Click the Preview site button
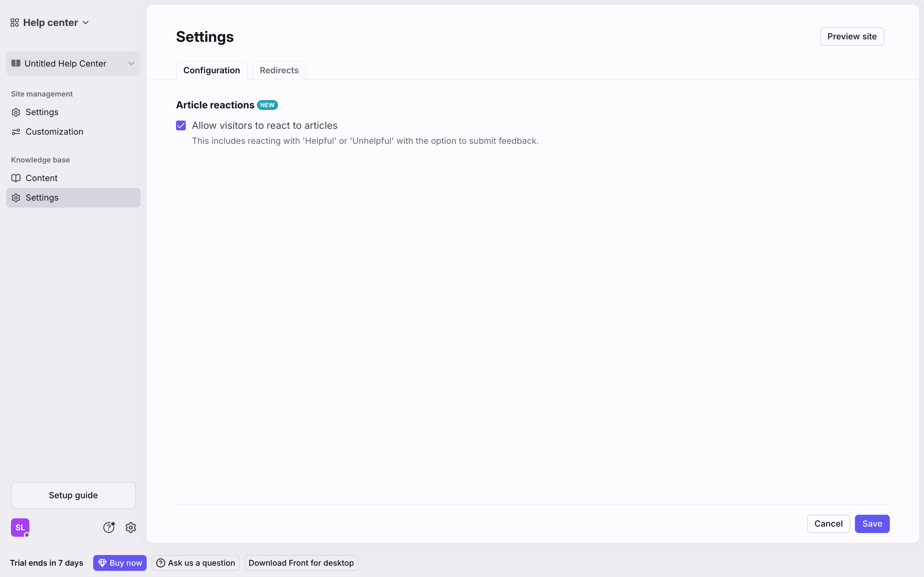Image resolution: width=924 pixels, height=577 pixels. tap(852, 37)
